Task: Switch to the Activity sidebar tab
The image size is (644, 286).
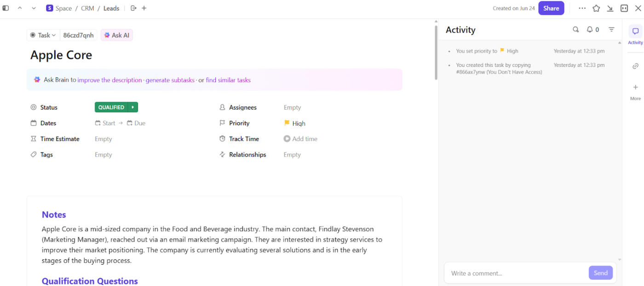Action: (635, 35)
